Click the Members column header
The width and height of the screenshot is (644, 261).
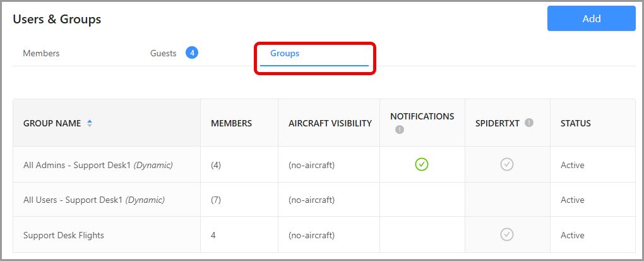231,123
